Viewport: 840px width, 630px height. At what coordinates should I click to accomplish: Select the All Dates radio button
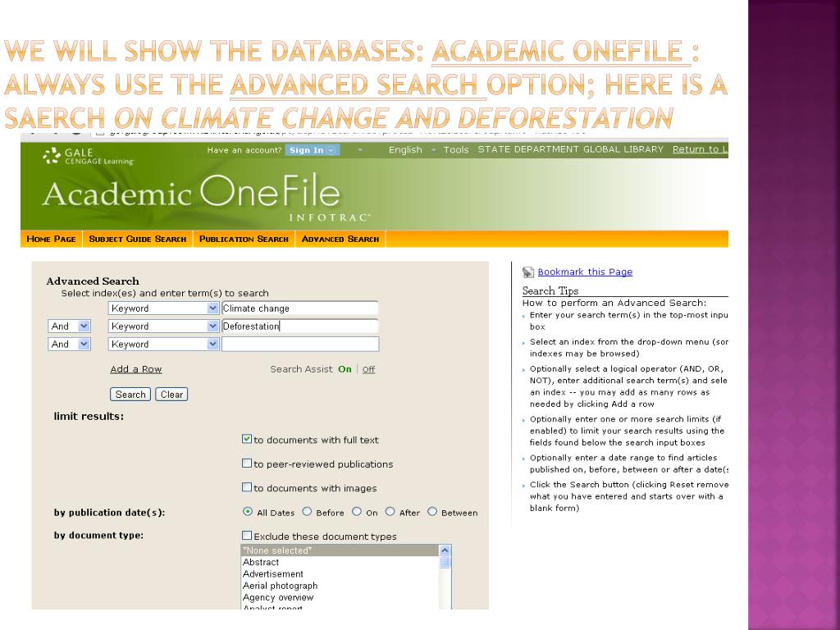[248, 512]
